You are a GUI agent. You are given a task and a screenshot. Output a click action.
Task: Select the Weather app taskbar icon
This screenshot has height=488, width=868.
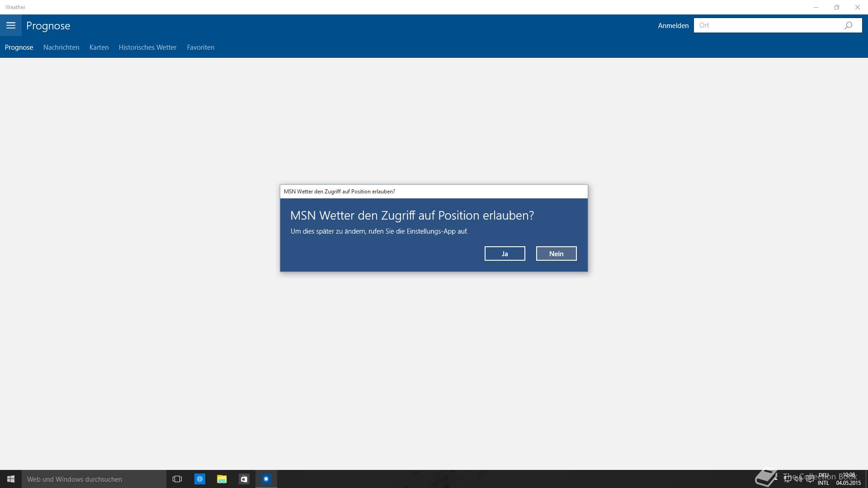(x=266, y=479)
